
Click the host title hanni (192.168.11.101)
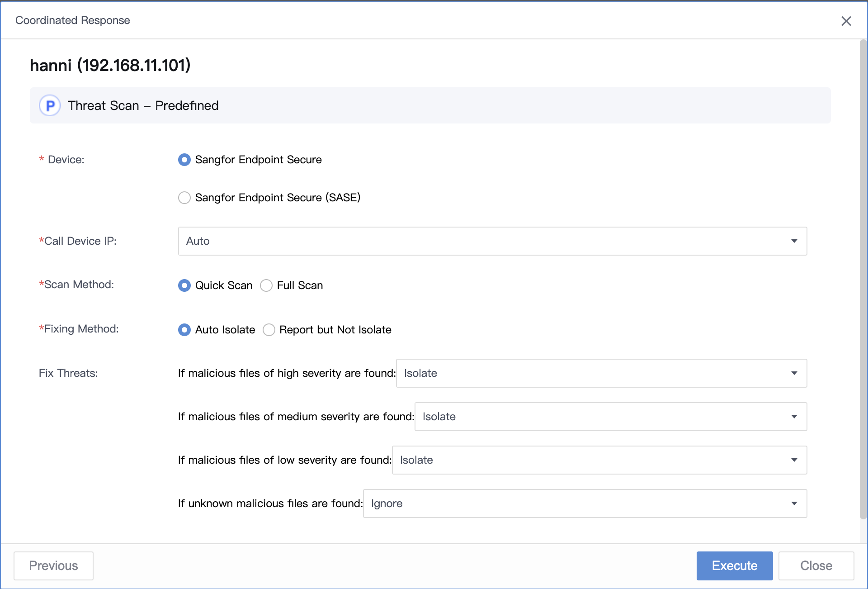[x=110, y=65]
